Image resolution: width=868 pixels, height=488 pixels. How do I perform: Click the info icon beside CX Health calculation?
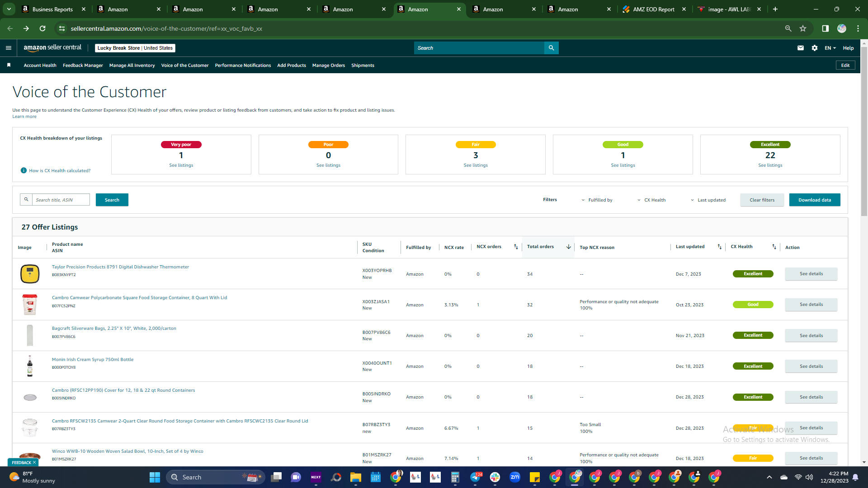[x=24, y=170]
